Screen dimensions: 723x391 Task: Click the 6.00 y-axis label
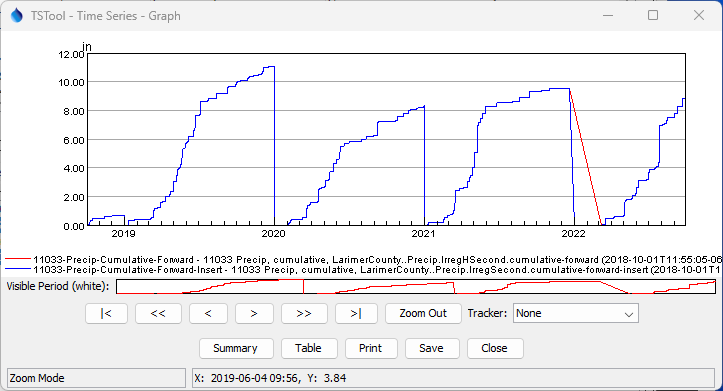coord(74,140)
